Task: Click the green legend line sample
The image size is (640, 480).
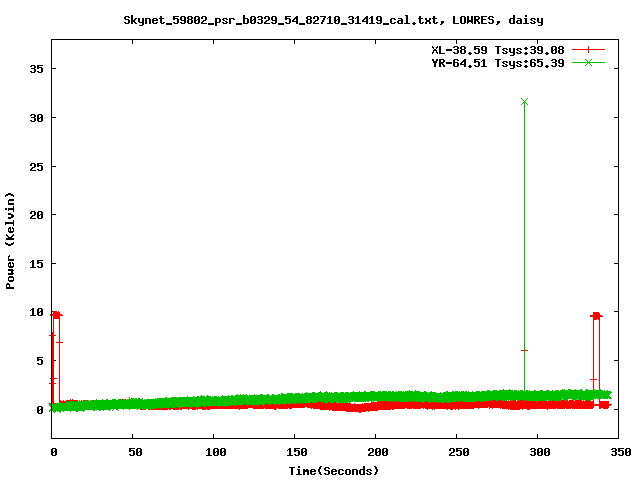Action: point(588,62)
